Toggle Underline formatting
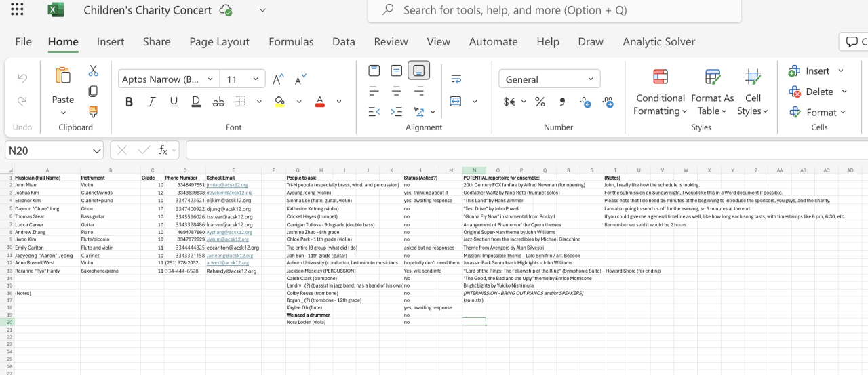 tap(174, 102)
